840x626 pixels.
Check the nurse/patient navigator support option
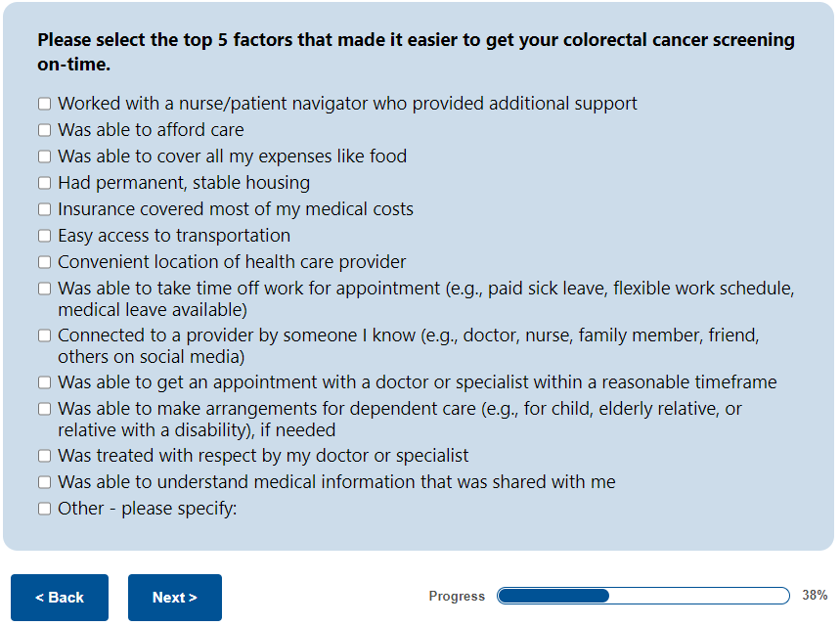(x=44, y=104)
